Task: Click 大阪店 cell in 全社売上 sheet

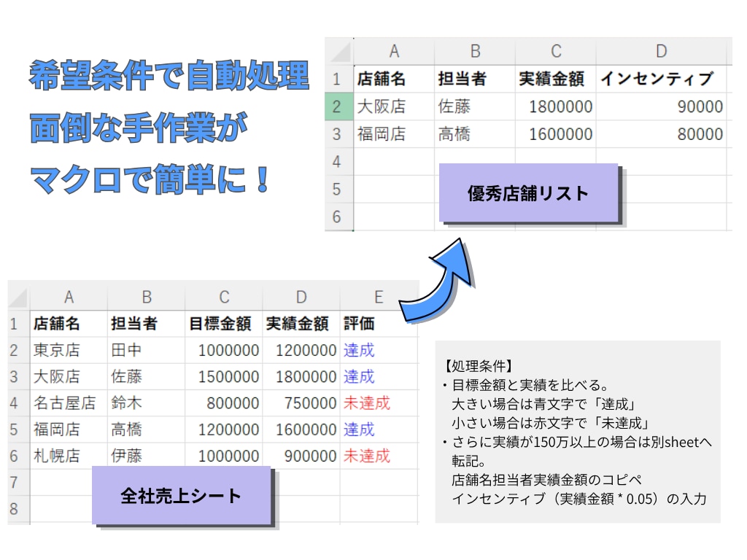Action: [x=69, y=377]
